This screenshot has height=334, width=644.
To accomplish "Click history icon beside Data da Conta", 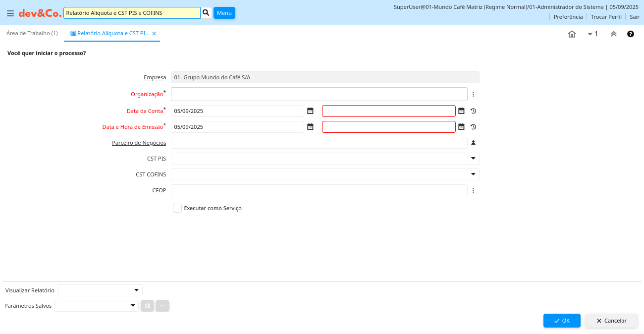I will [473, 111].
